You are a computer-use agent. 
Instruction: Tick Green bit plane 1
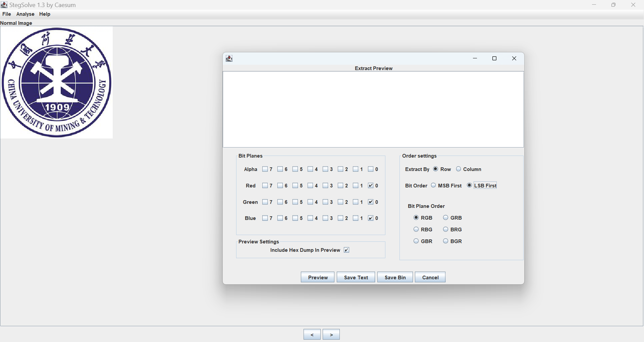coord(356,202)
